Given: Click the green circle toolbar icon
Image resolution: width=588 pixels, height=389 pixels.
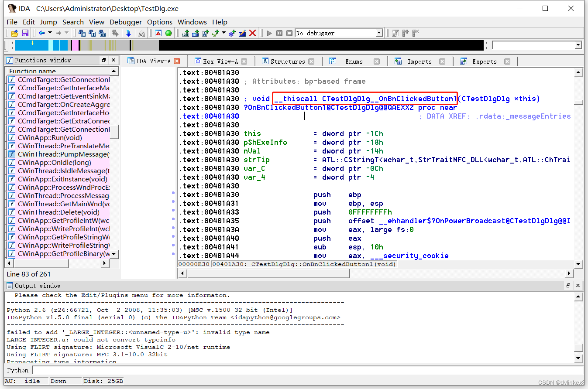Looking at the screenshot, I should tap(168, 33).
